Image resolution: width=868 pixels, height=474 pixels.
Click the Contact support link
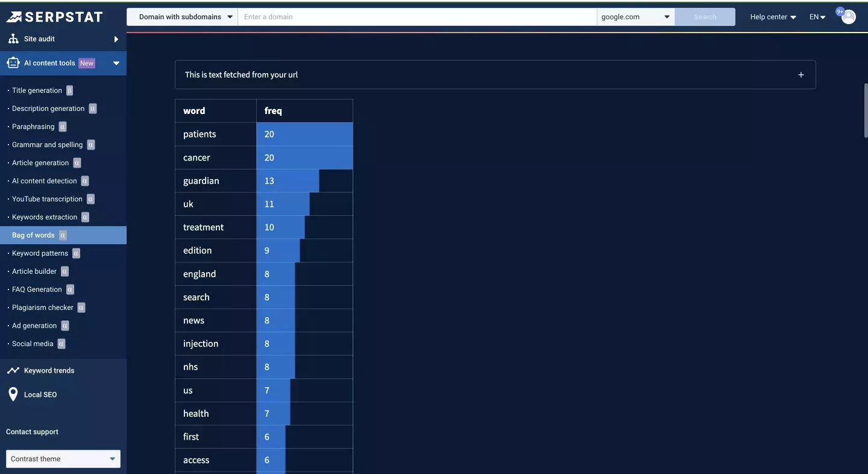pos(32,432)
